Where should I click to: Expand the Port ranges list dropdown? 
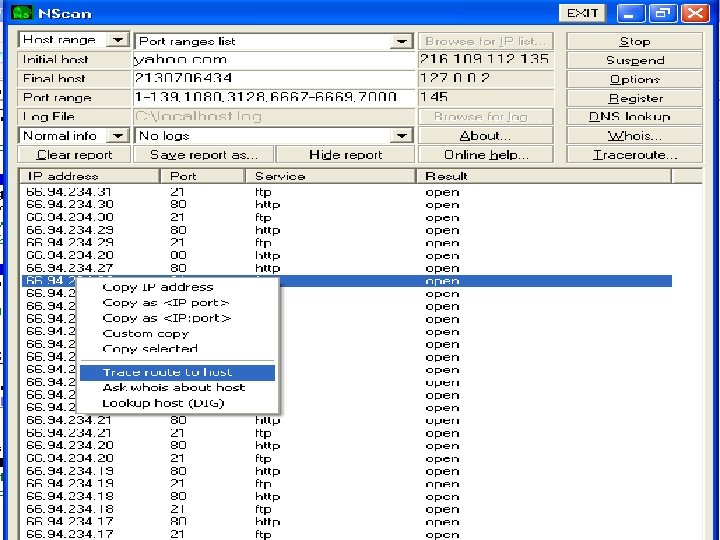[x=401, y=41]
